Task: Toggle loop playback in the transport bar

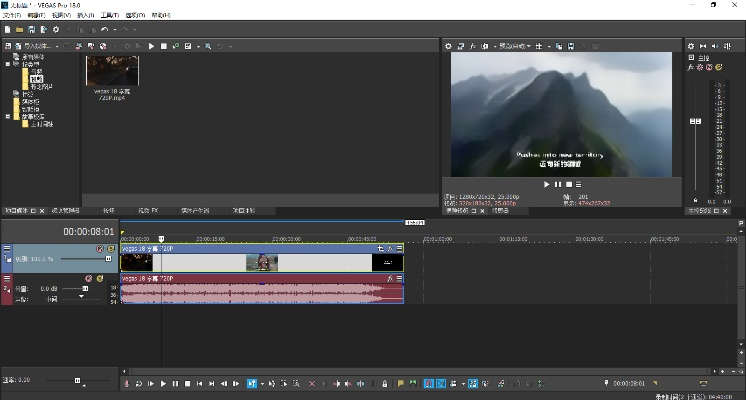Action: [x=139, y=383]
